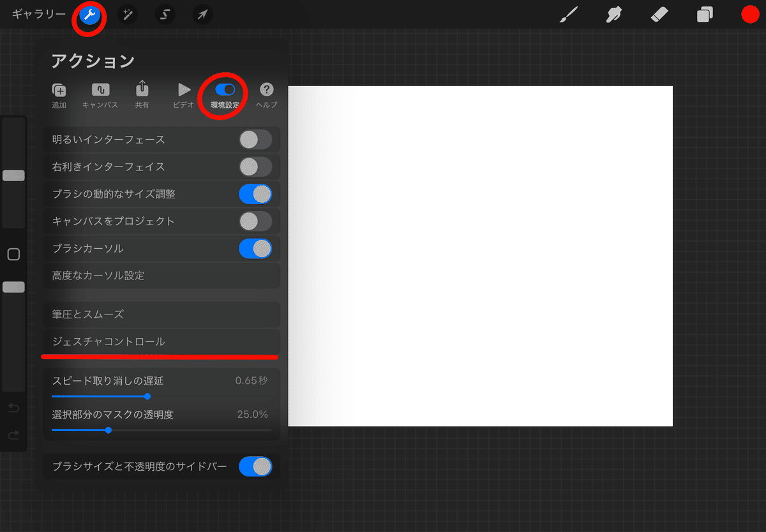This screenshot has height=532, width=766.
Task: Click the 25.0% opacity value
Action: click(x=253, y=415)
